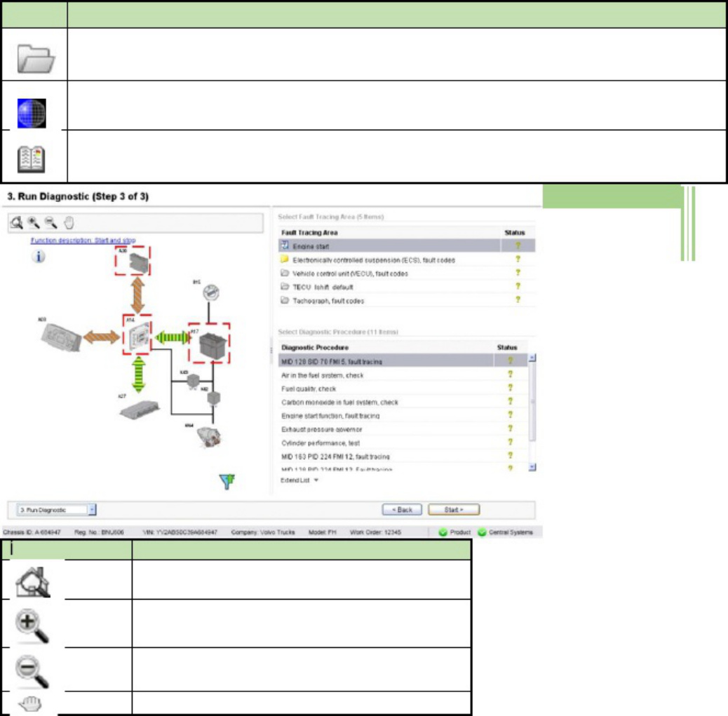Click the hand icon in the bottom table
Viewport: 728px width, 716px height.
pyautogui.click(x=31, y=704)
